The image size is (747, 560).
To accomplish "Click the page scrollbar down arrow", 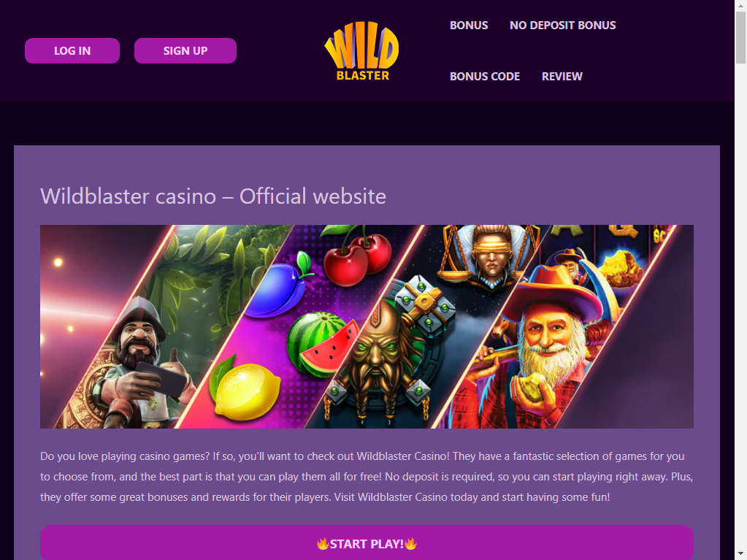I will coord(740,554).
